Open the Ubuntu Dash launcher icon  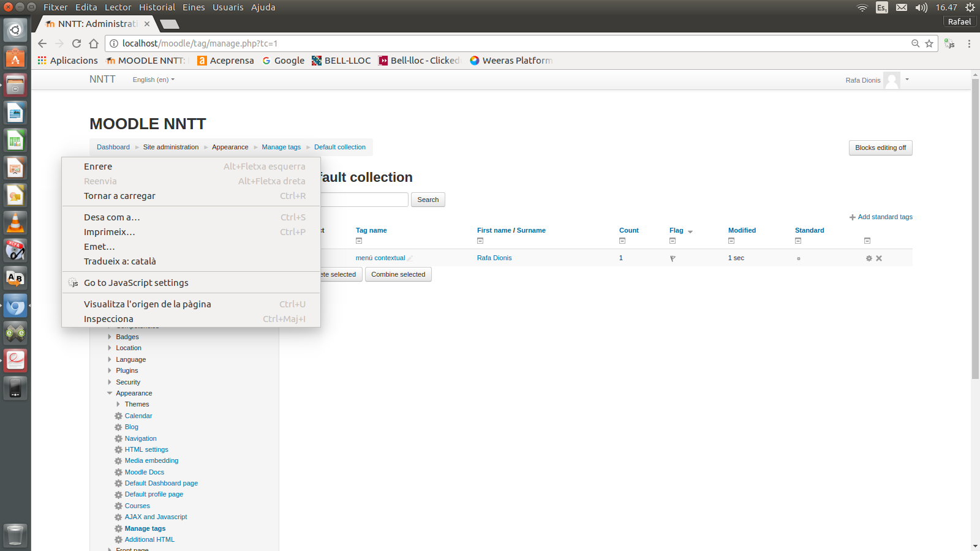coord(15,30)
